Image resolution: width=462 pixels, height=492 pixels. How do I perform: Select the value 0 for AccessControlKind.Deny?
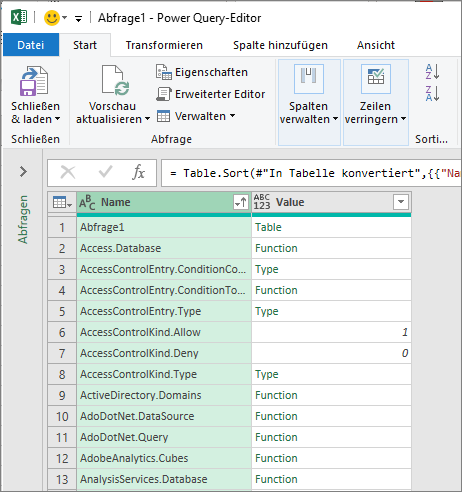pos(331,353)
